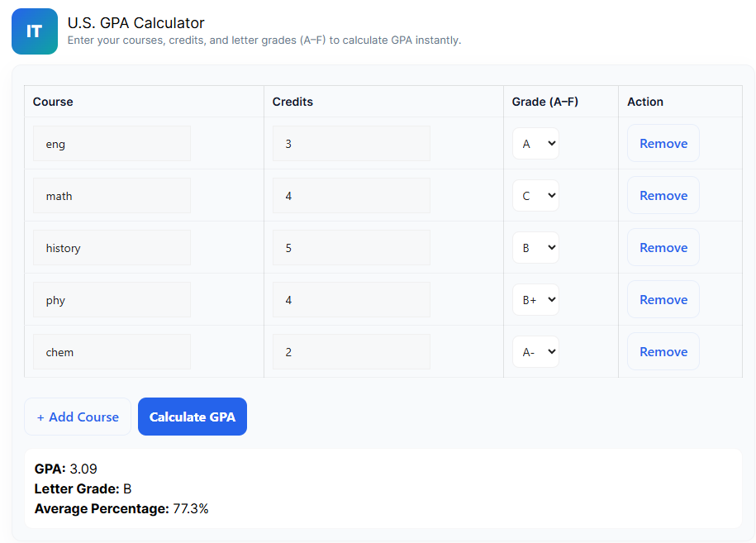This screenshot has height=543, width=756.
Task: Focus the history credits input showing 5
Action: (351, 248)
